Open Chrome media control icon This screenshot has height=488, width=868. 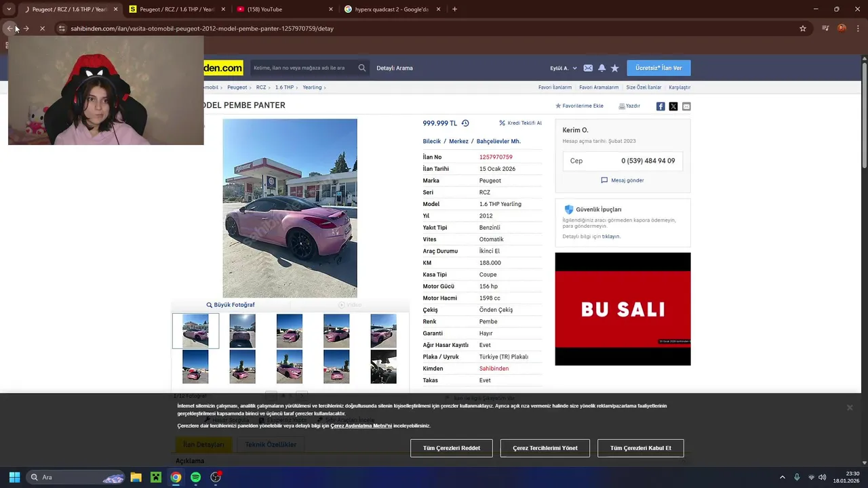825,28
